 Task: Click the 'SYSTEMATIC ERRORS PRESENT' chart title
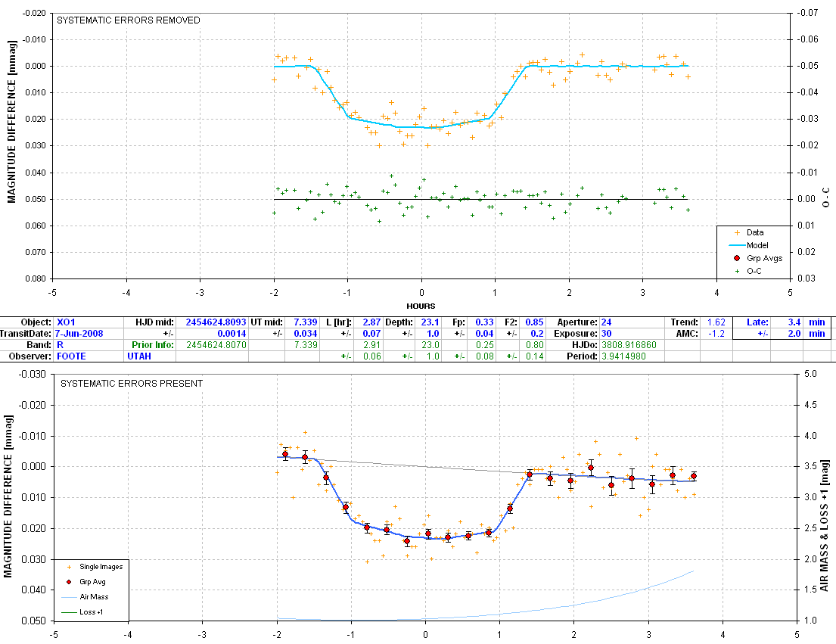click(132, 384)
